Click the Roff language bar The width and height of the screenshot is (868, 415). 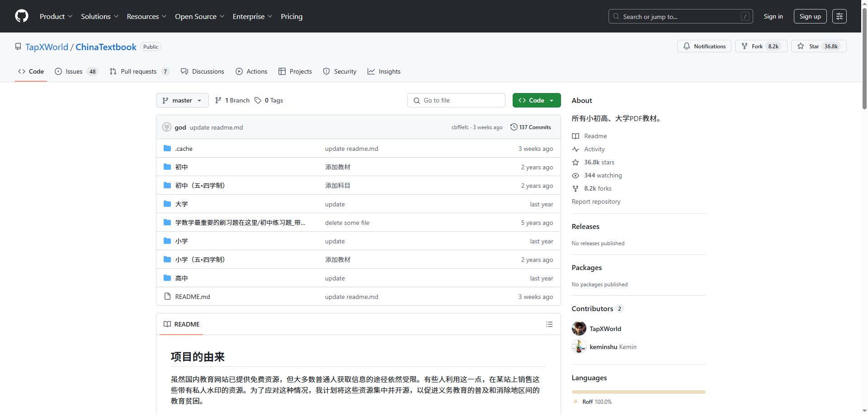638,392
